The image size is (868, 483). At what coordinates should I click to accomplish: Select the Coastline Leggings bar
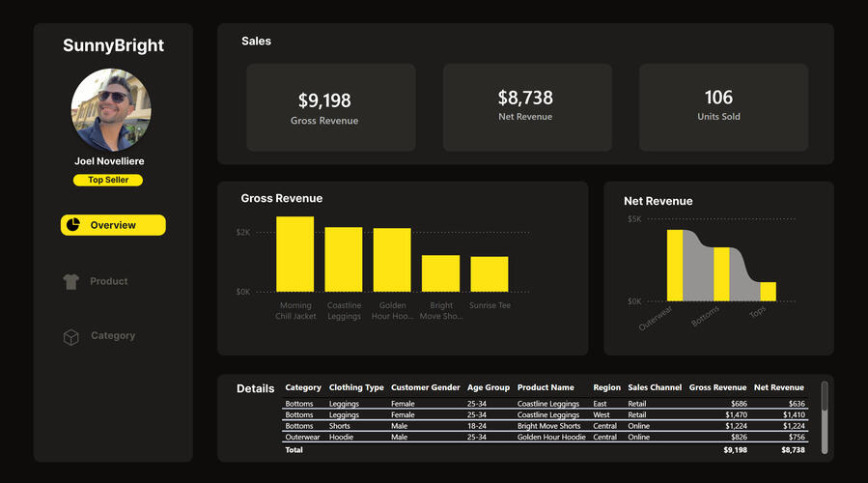point(344,259)
